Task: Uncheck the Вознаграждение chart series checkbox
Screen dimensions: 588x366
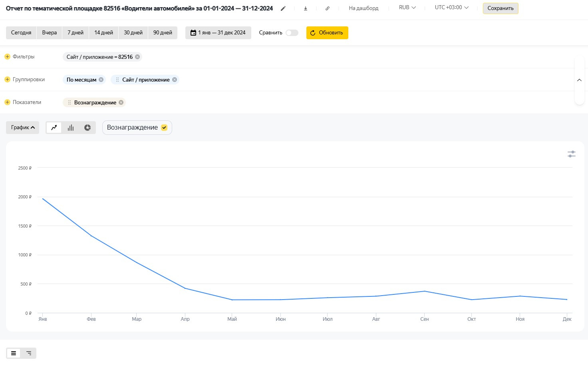Action: [x=164, y=128]
